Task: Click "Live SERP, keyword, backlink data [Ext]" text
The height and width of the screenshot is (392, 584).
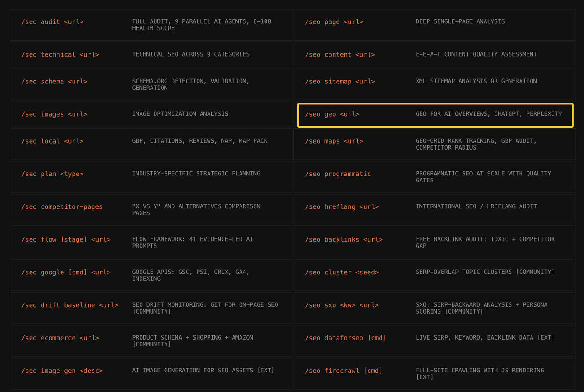Action: point(485,338)
